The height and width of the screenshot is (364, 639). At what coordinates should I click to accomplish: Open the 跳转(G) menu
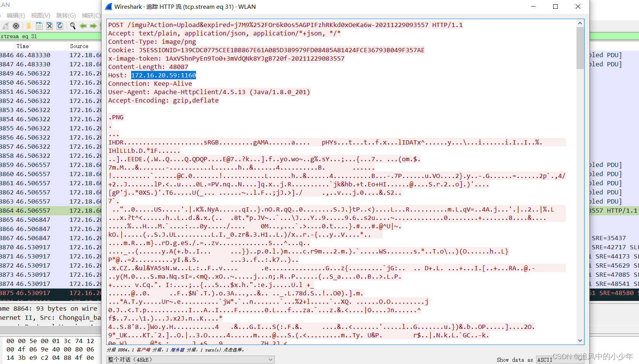click(x=66, y=16)
